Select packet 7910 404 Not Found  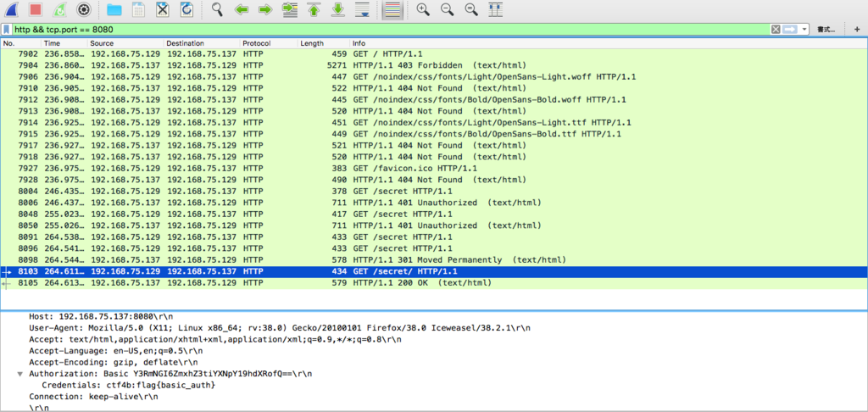[433, 88]
